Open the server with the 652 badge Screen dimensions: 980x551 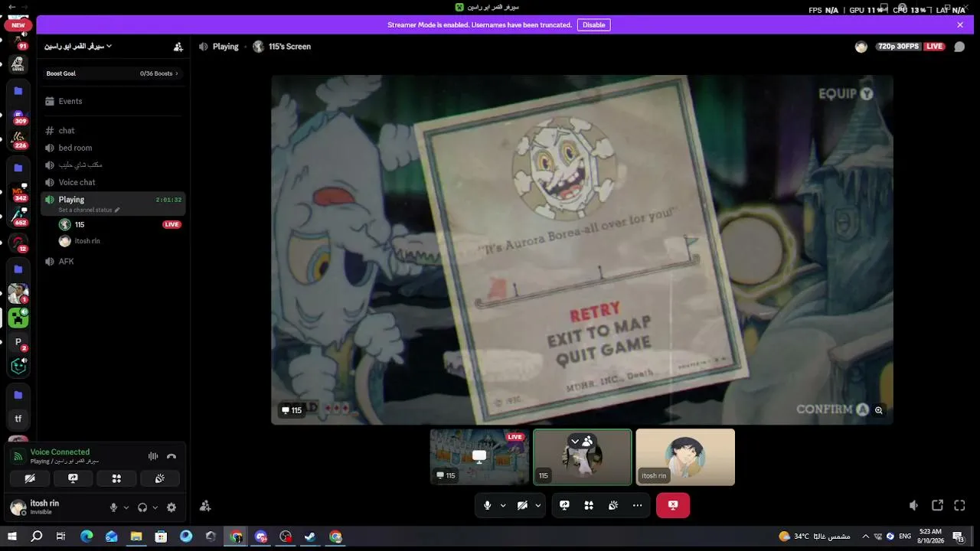[x=18, y=217]
